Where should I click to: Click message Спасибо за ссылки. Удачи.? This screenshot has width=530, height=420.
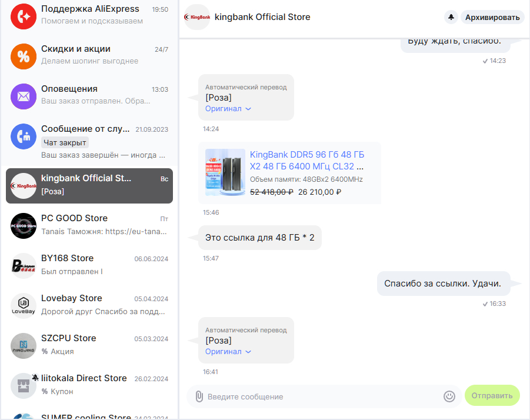443,284
